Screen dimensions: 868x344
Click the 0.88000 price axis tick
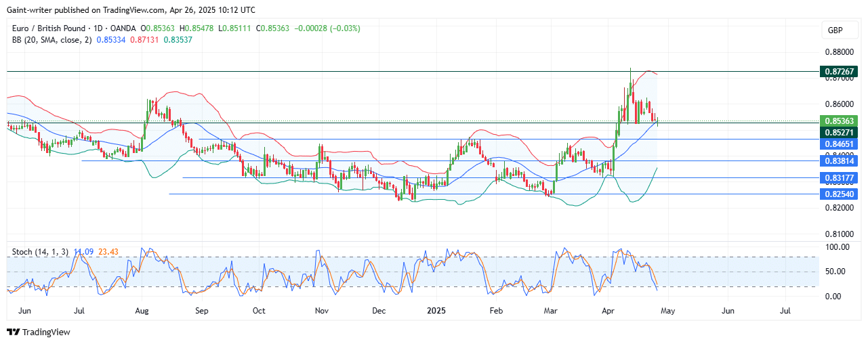840,52
